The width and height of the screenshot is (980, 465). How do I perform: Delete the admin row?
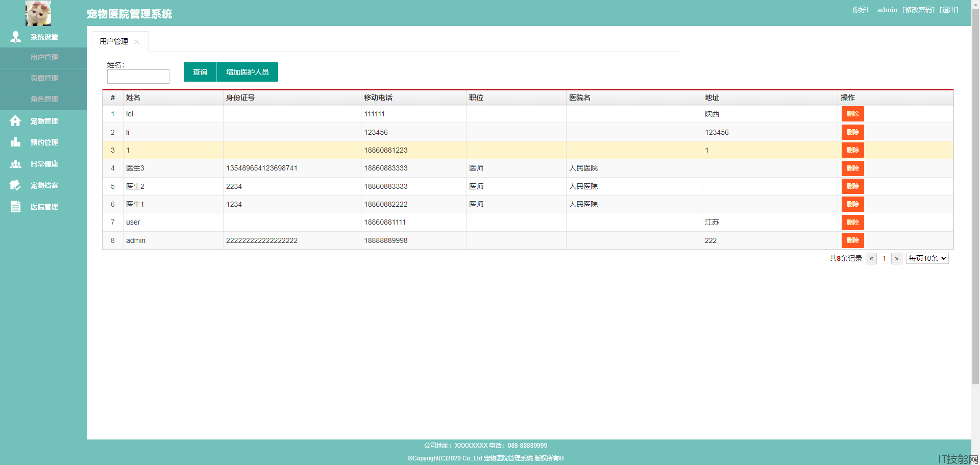tap(852, 240)
